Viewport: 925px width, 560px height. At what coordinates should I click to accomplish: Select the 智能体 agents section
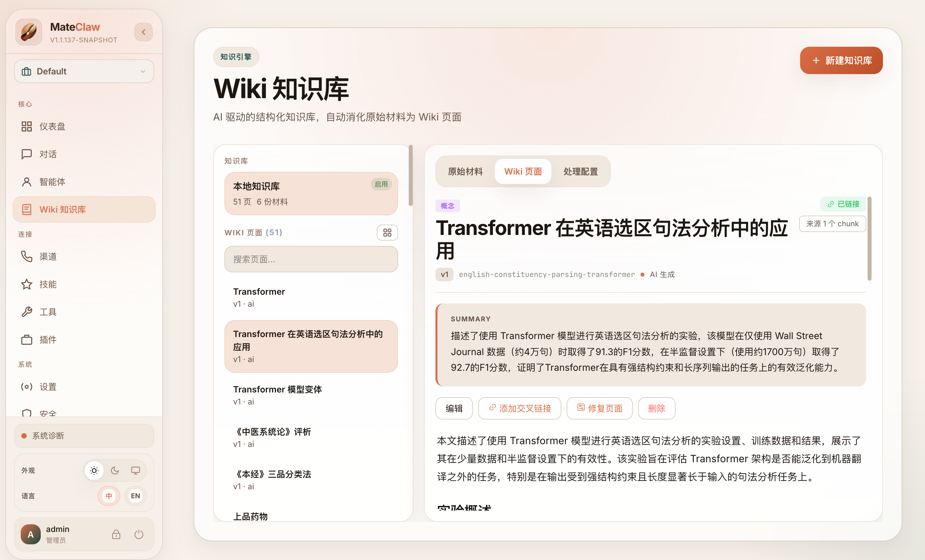pos(52,182)
